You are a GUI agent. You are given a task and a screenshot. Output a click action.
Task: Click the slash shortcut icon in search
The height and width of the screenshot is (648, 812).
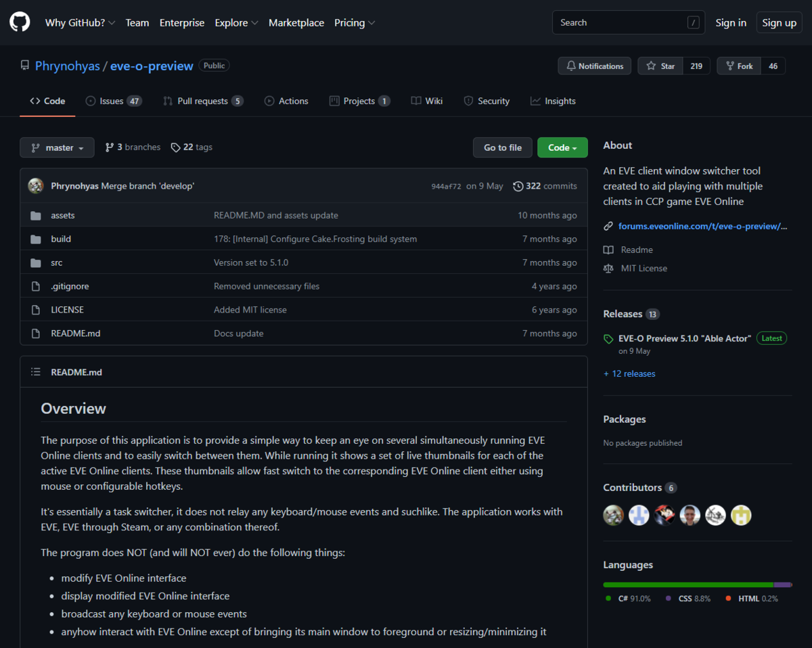[694, 22]
